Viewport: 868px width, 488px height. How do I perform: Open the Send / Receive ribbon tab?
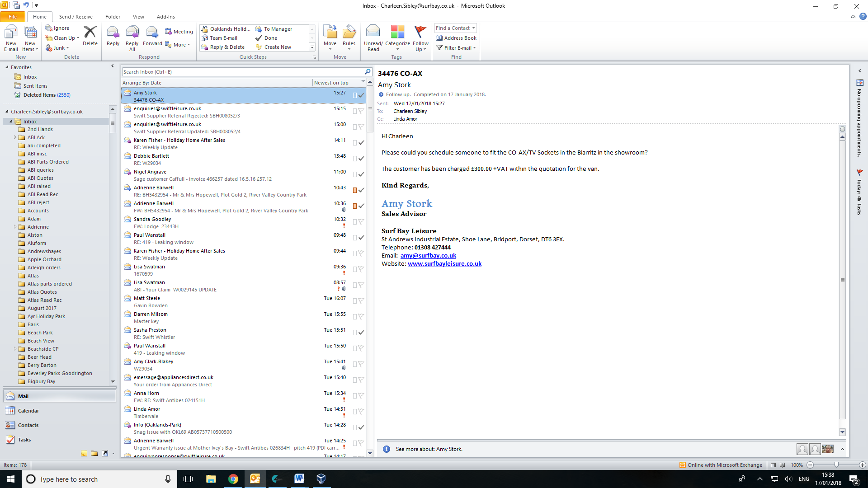[x=75, y=17]
